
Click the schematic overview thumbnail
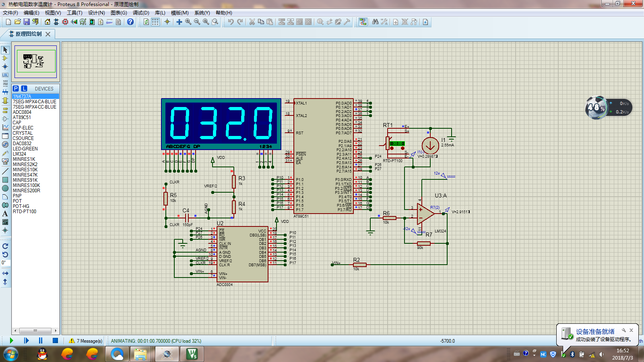(x=35, y=62)
